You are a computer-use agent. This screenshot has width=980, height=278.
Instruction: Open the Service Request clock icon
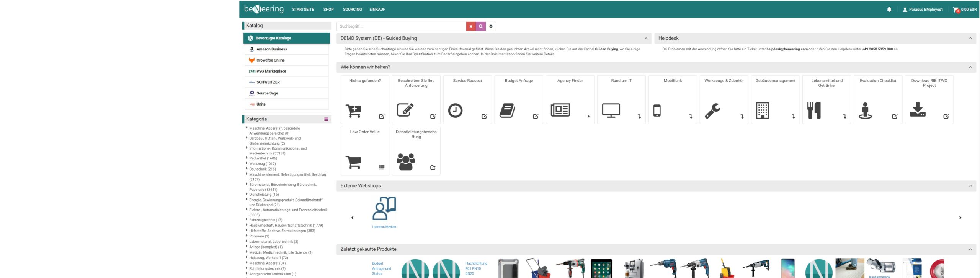[455, 111]
